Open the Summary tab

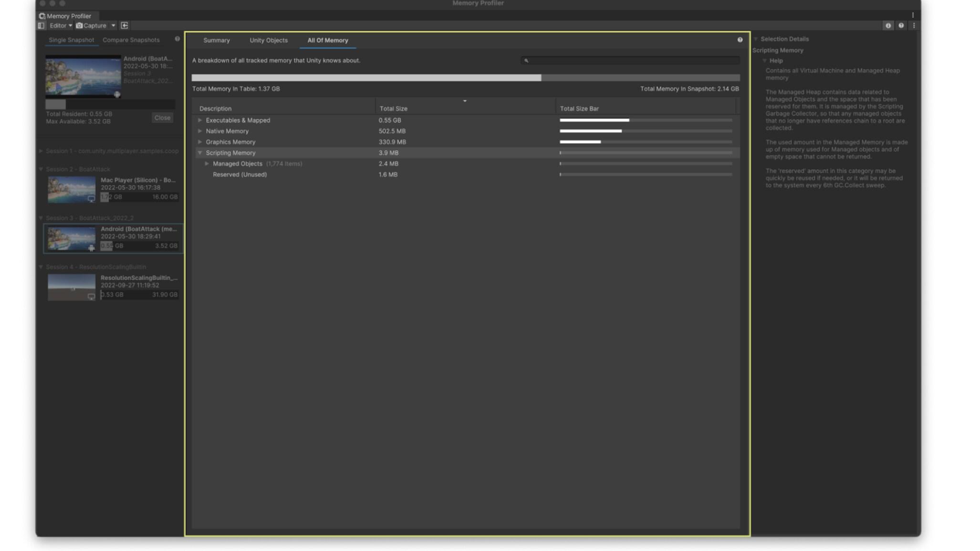point(216,40)
